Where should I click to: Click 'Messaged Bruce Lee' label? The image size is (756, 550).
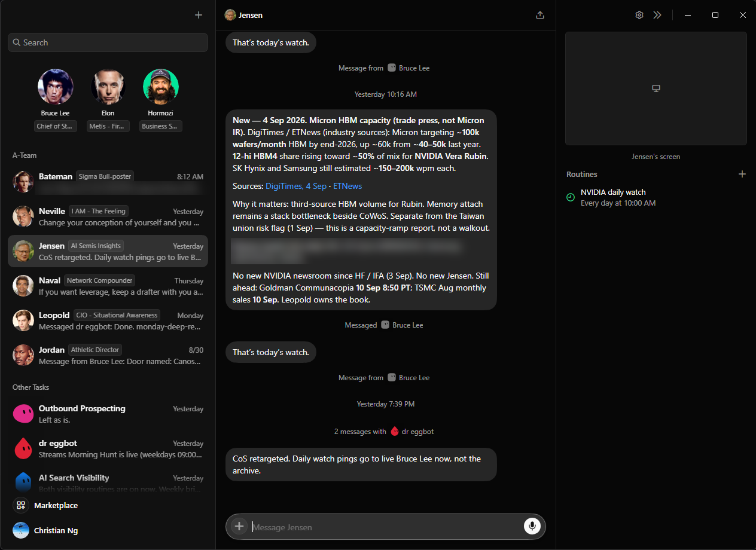[x=384, y=325]
